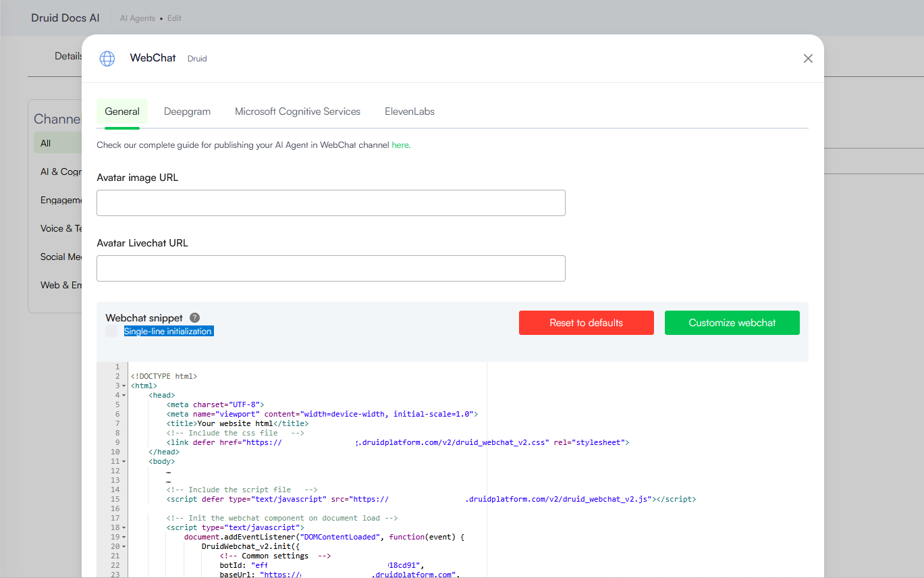The image size is (924, 578).
Task: Collapse the body section fold arrow on line 11
Action: tap(124, 461)
